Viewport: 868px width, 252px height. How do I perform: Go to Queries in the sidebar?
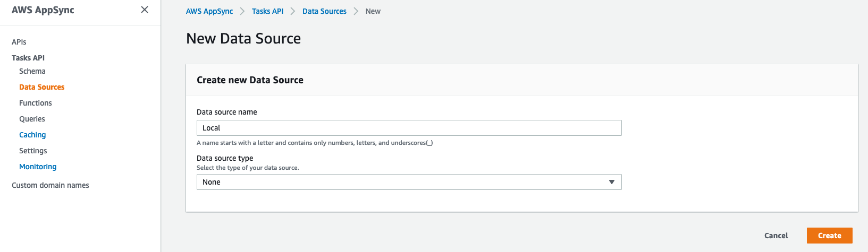(x=32, y=119)
